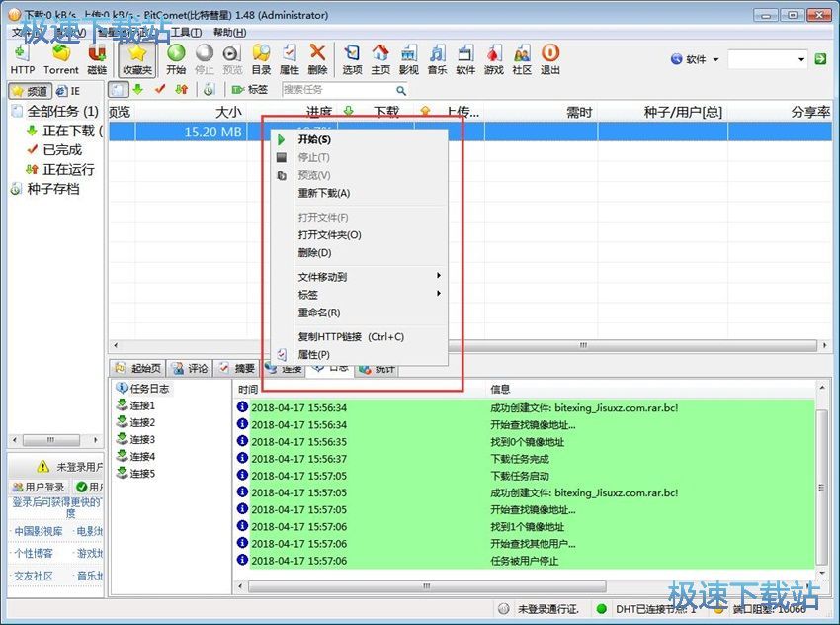Click the green 开始 start toolbar icon

176,59
